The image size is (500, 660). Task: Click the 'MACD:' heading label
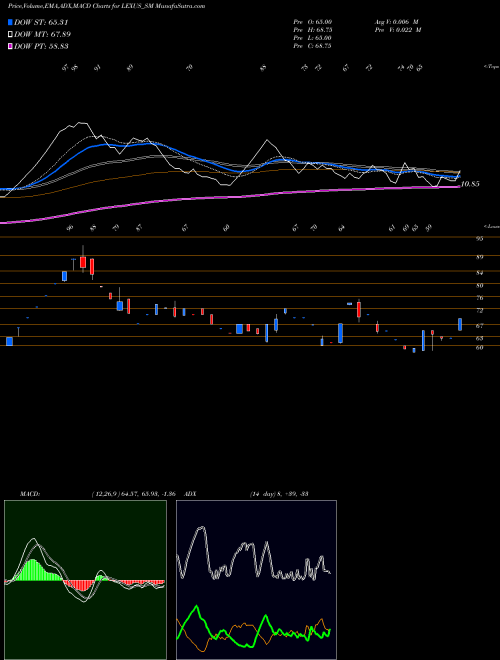tap(29, 494)
